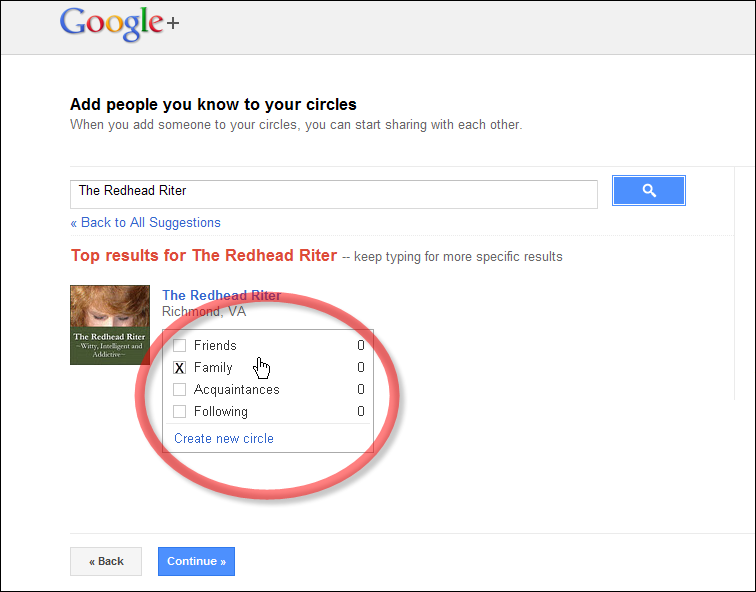Tick the Friends circle checkbox

(180, 346)
